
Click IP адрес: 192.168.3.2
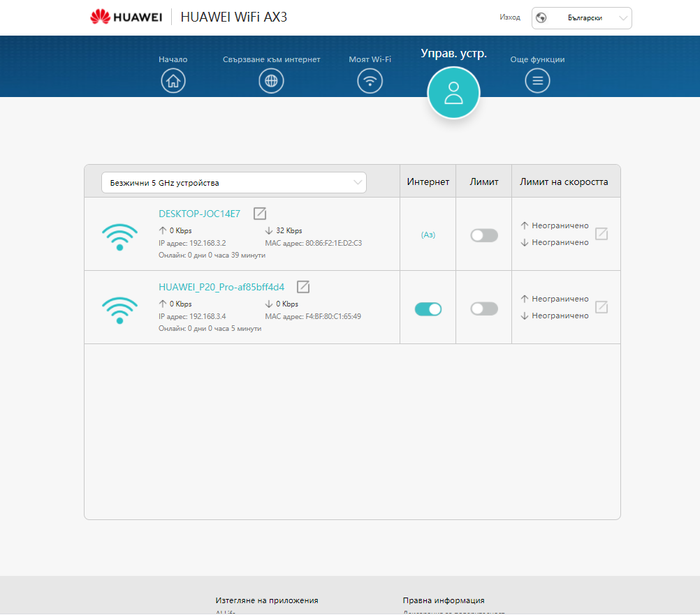pos(192,243)
